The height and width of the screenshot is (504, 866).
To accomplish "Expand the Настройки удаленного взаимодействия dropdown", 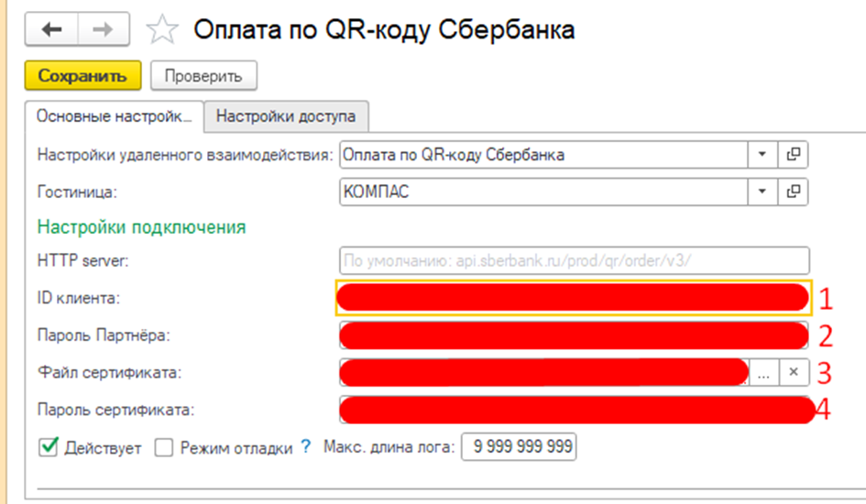I will click(x=762, y=155).
